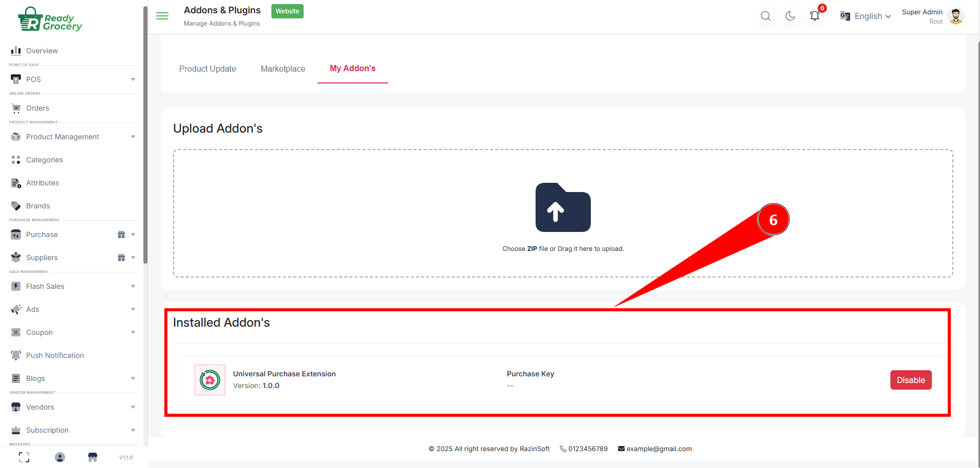
Task: Click the fullscreen icon in sidebar footer
Action: 24,457
